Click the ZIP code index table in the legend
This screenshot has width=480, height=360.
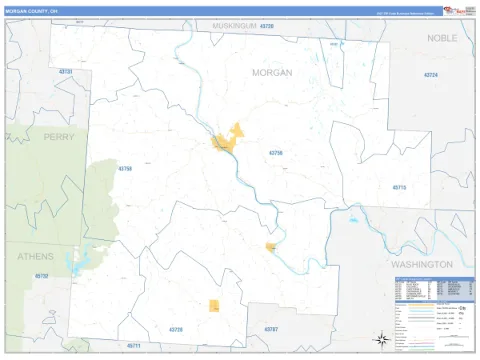(435, 289)
